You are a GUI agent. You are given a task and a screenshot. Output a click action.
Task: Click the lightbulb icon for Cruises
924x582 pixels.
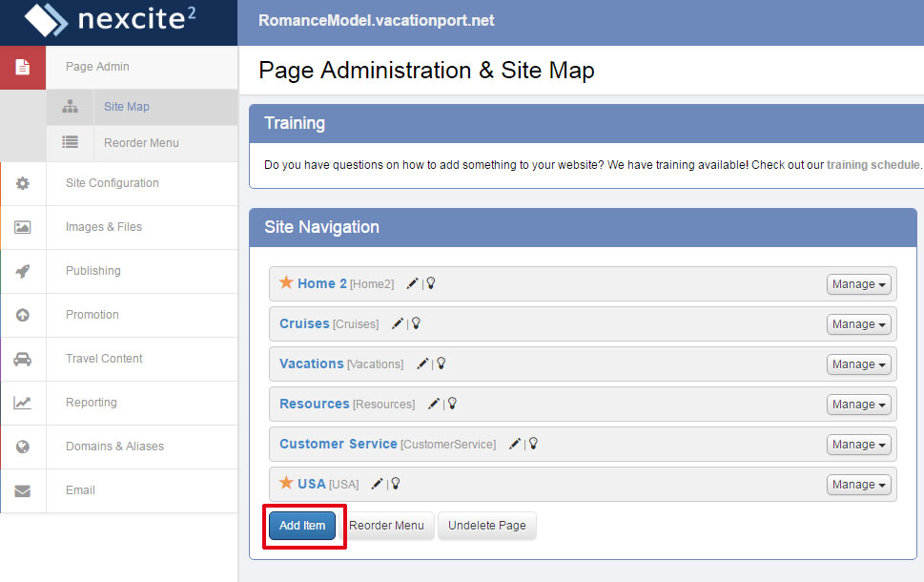[416, 323]
